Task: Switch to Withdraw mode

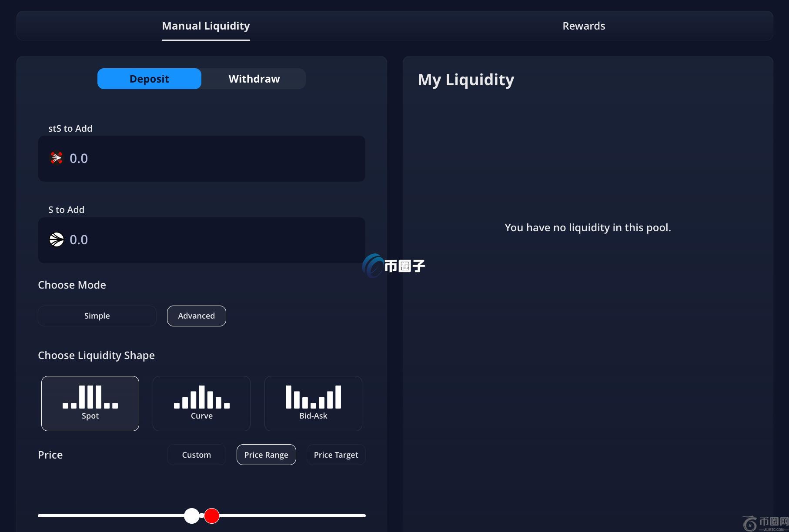Action: point(254,79)
